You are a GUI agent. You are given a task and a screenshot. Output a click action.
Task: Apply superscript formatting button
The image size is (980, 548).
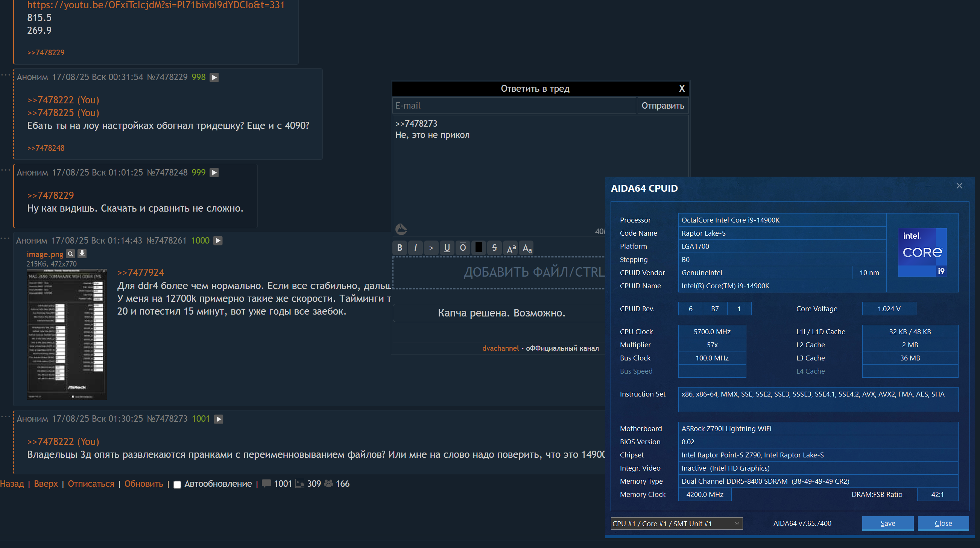click(511, 248)
